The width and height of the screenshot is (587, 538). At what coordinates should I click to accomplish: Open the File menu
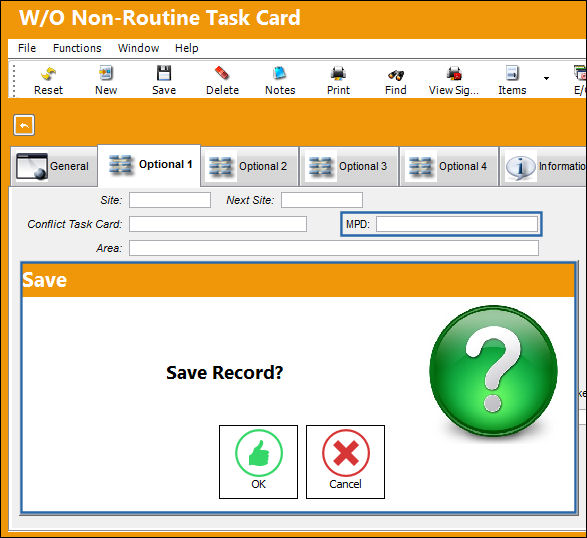coord(27,48)
